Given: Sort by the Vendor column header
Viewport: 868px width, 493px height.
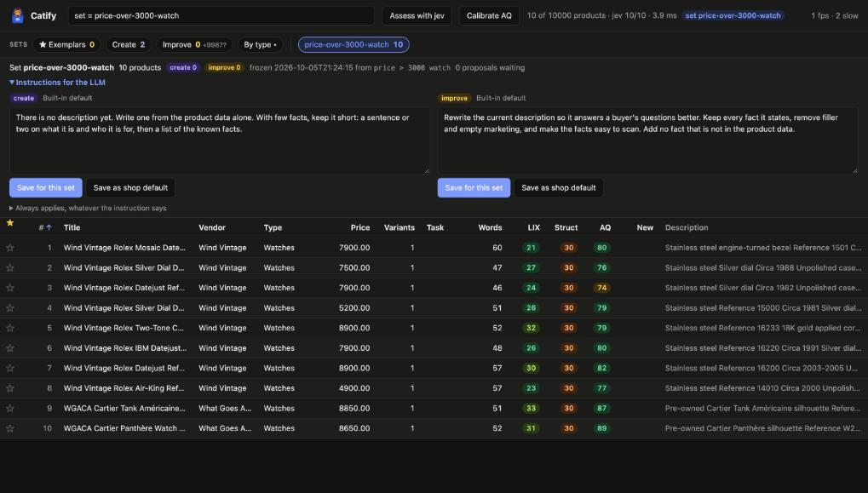Looking at the screenshot, I should 212,227.
